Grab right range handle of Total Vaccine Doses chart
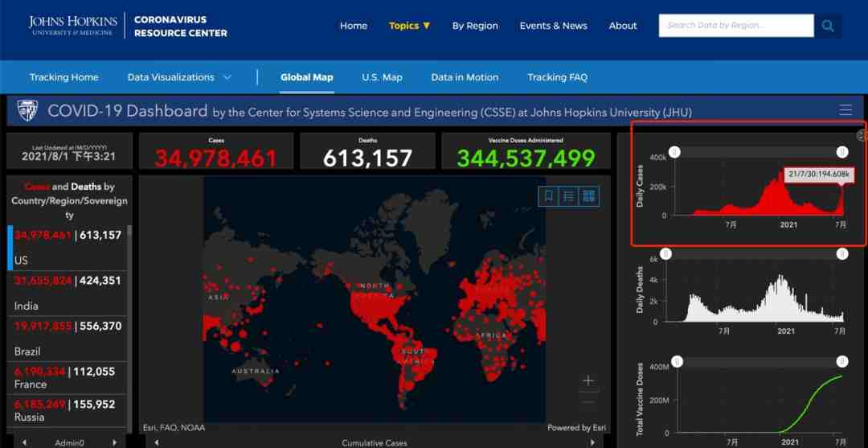This screenshot has width=868, height=448. click(841, 362)
